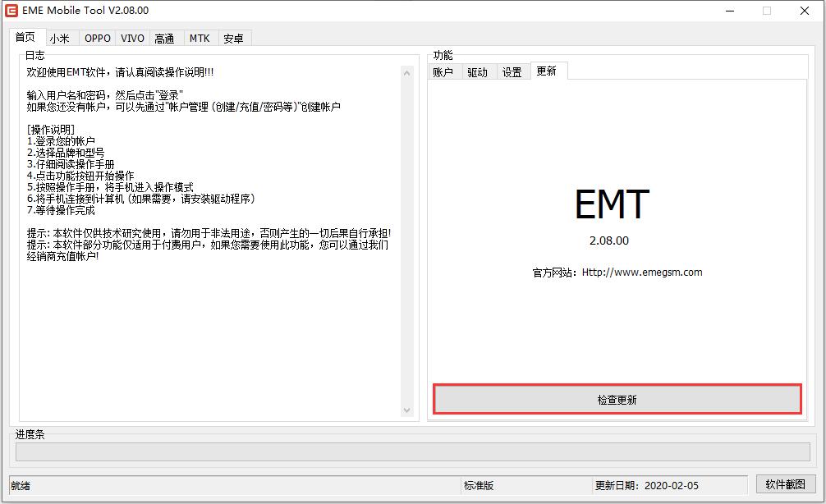Click the 就绪 status text

[21, 486]
